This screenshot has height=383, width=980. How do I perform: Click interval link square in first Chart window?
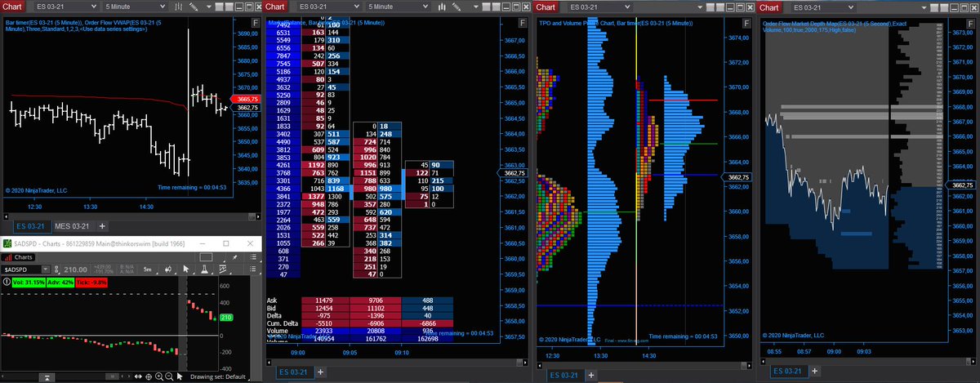click(229, 7)
